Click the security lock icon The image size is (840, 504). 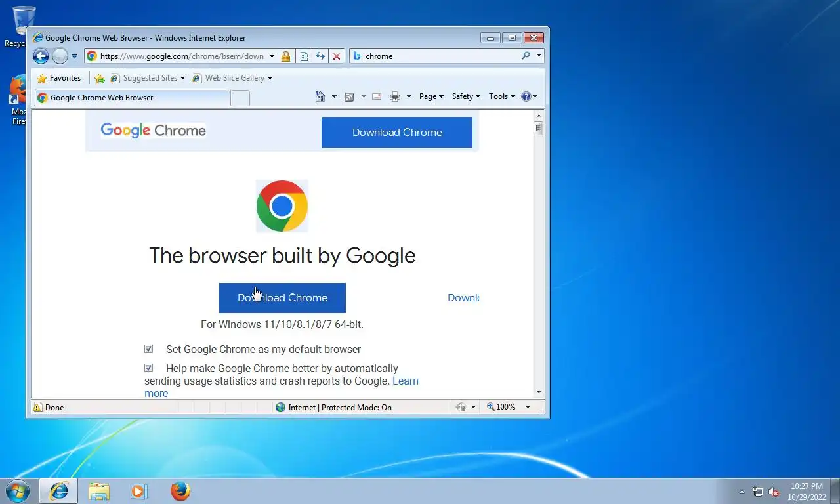pyautogui.click(x=285, y=56)
